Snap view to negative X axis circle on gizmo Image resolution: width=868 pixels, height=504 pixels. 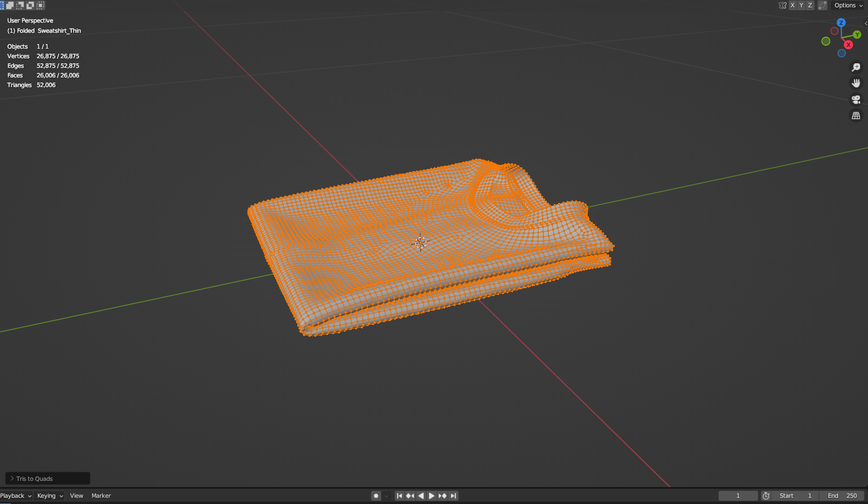coord(834,31)
